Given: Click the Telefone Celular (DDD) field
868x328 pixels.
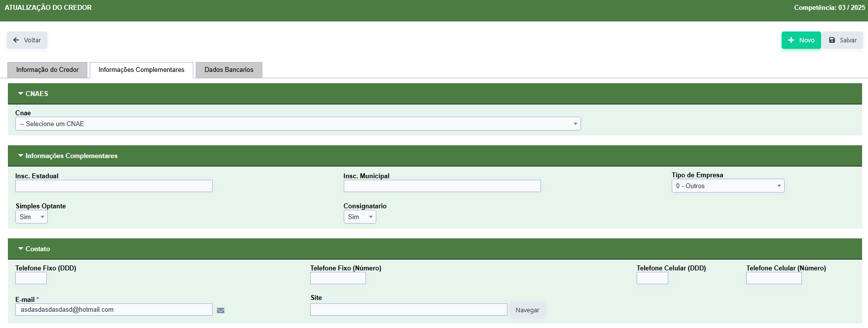Looking at the screenshot, I should (652, 278).
